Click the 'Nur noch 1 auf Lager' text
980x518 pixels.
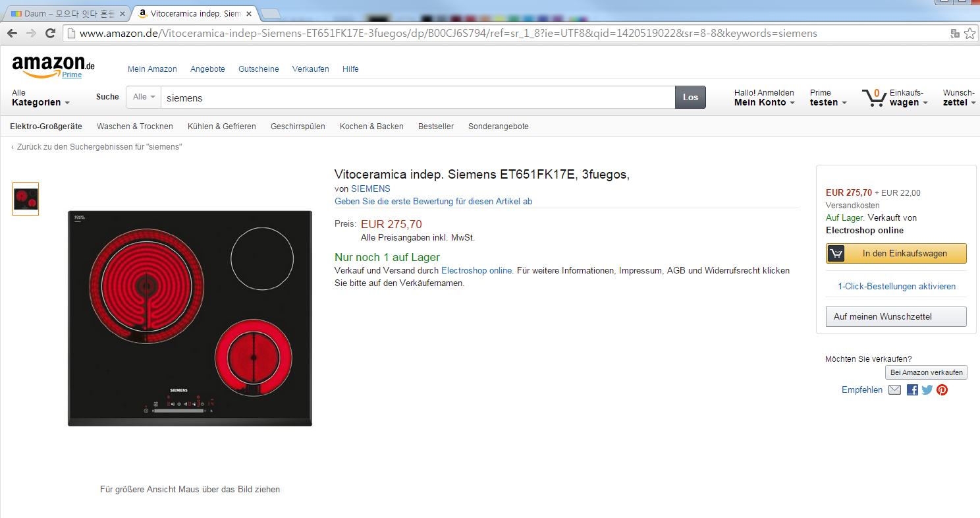(387, 258)
